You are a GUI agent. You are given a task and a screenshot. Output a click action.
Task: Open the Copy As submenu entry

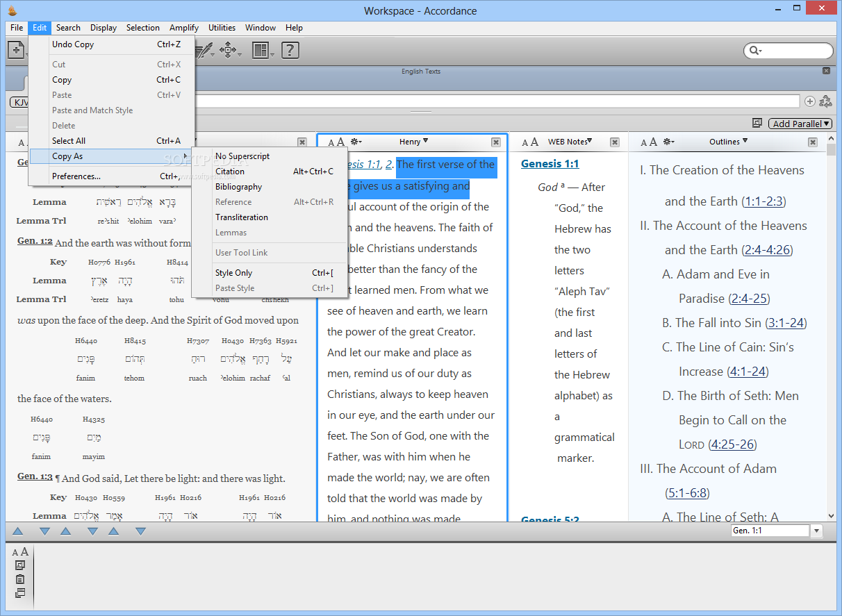pyautogui.click(x=111, y=156)
